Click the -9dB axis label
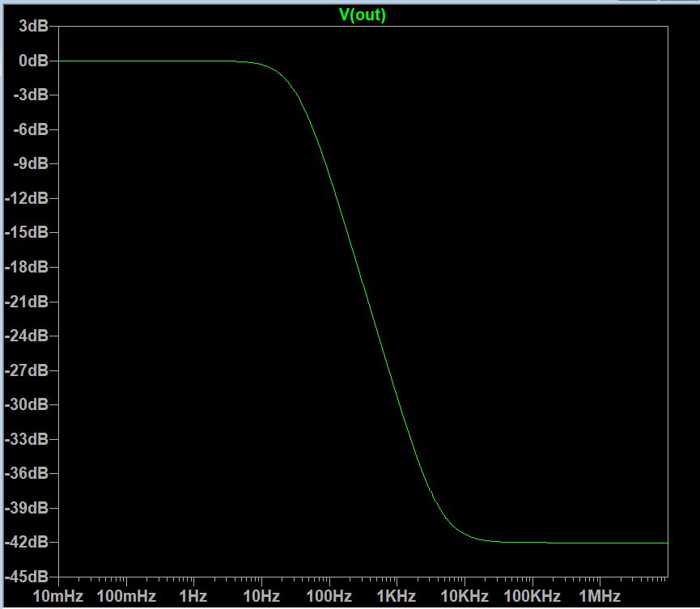Viewport: 700px width, 609px height. pyautogui.click(x=31, y=163)
